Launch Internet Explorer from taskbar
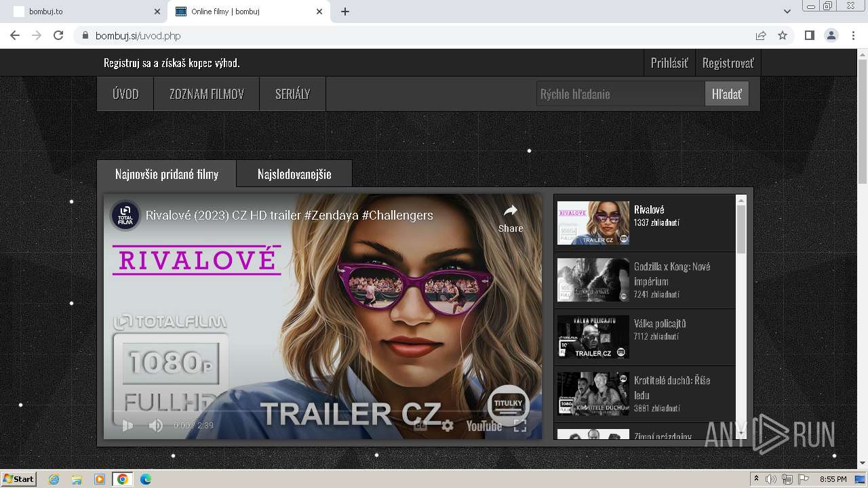 (x=54, y=479)
